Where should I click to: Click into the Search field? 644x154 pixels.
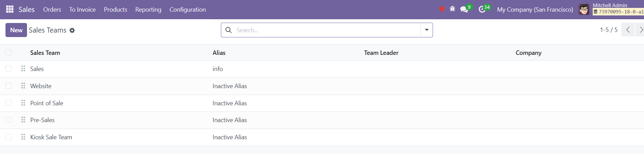(x=327, y=30)
